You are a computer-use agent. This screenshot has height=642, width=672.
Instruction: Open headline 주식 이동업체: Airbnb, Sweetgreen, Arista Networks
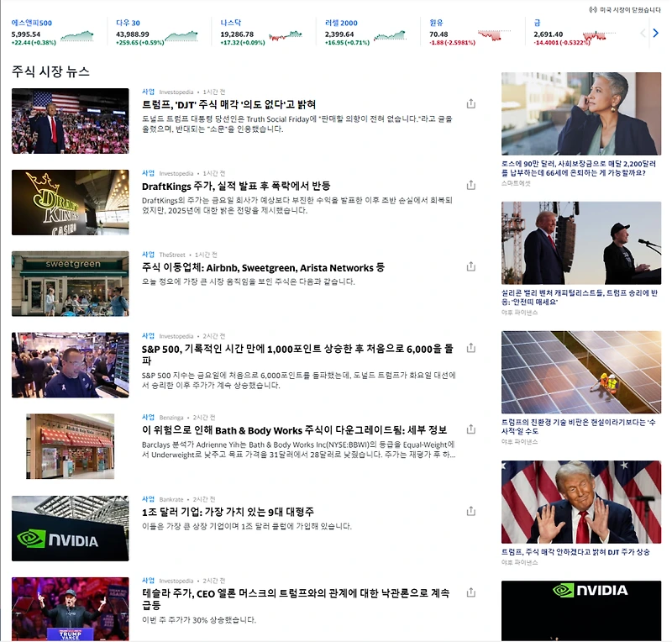(x=263, y=267)
